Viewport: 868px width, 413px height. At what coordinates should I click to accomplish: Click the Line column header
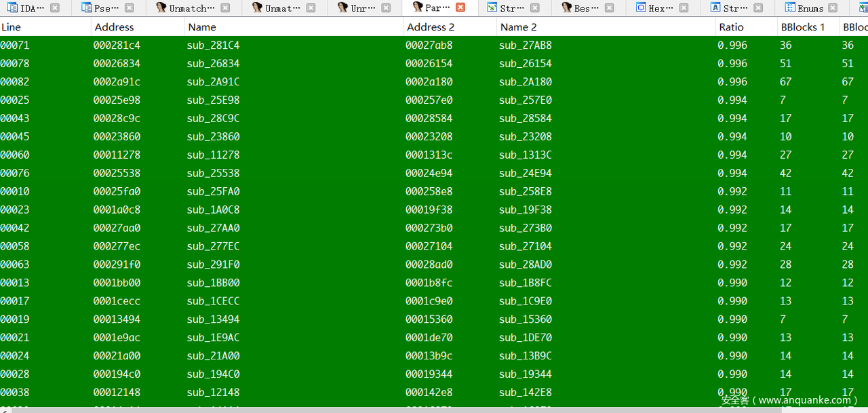[x=12, y=27]
